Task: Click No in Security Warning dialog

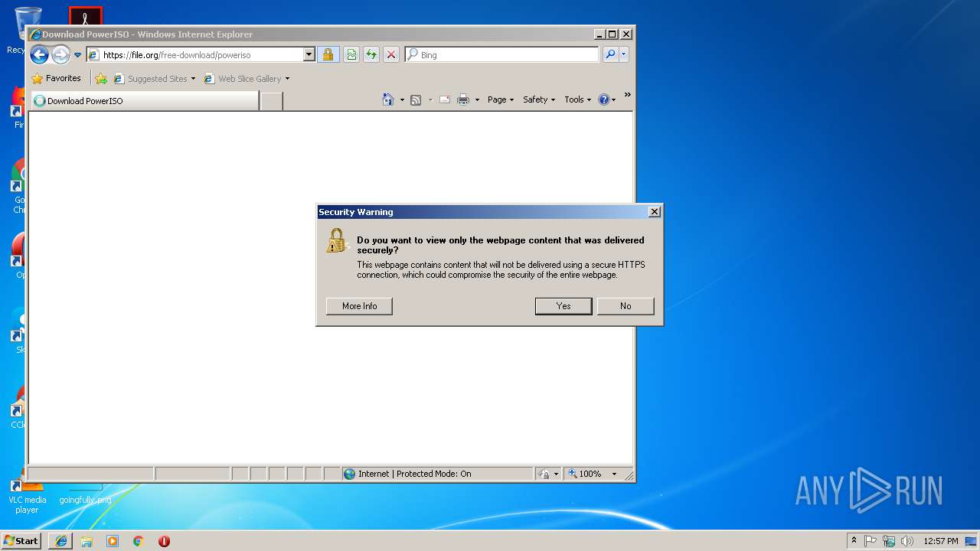Action: (626, 306)
